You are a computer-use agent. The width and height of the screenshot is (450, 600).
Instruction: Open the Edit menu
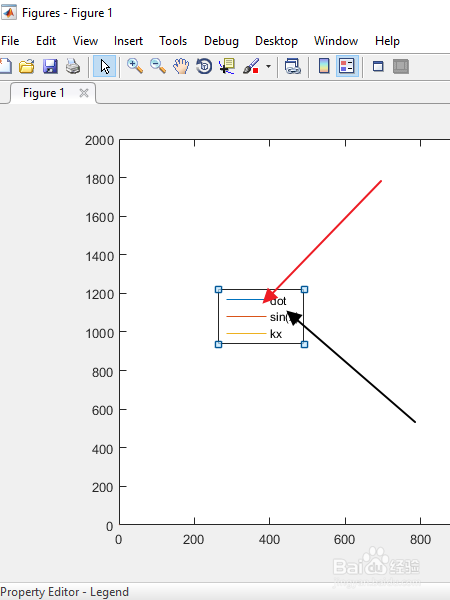[x=46, y=41]
